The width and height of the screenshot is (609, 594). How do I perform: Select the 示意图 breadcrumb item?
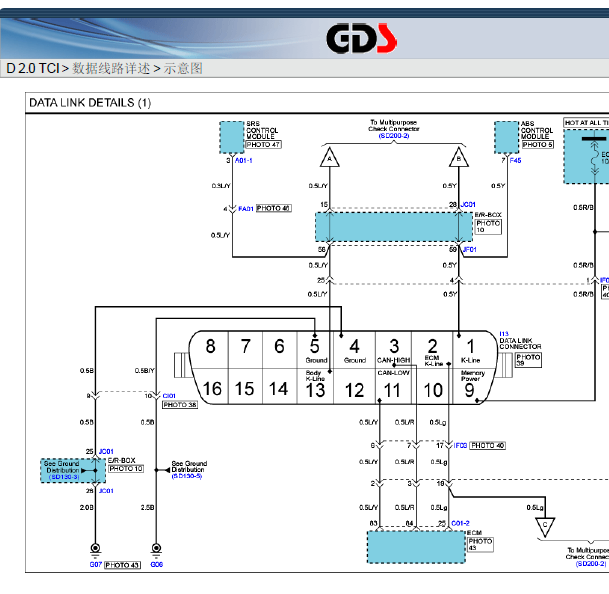click(x=183, y=69)
